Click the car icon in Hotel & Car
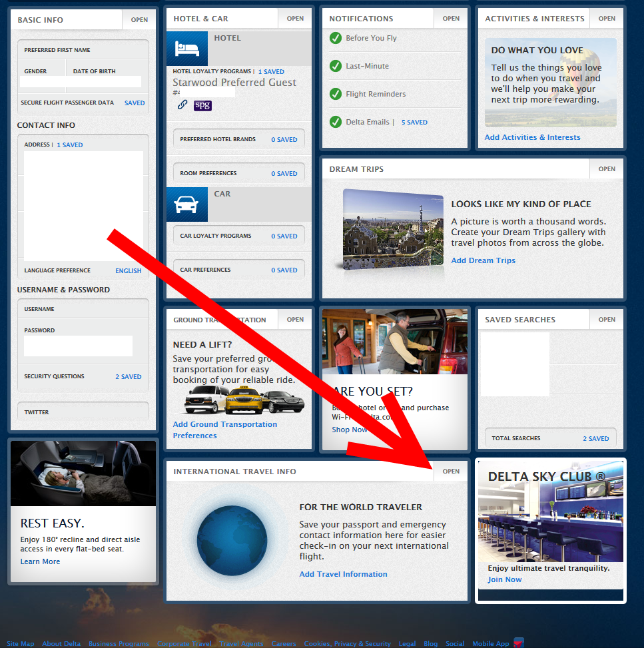This screenshot has width=644, height=648. click(x=186, y=204)
